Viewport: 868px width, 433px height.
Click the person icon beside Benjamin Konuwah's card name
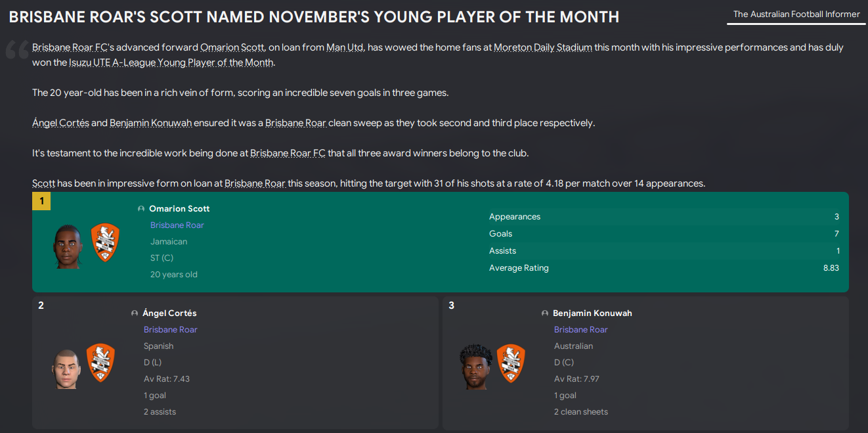pos(545,313)
